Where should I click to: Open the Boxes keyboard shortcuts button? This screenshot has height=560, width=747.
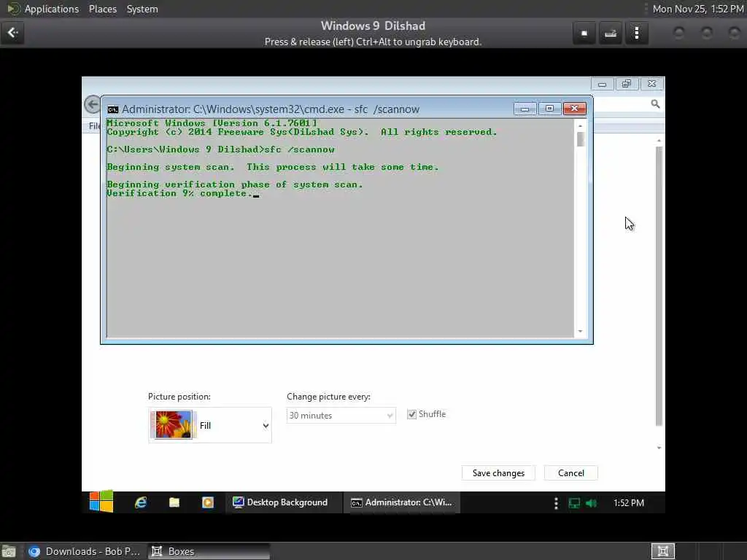[611, 33]
